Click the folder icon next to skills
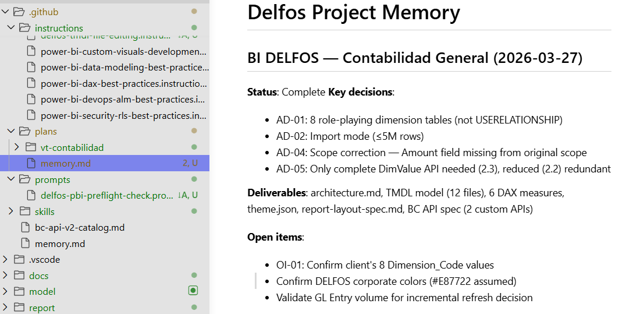 click(x=24, y=211)
